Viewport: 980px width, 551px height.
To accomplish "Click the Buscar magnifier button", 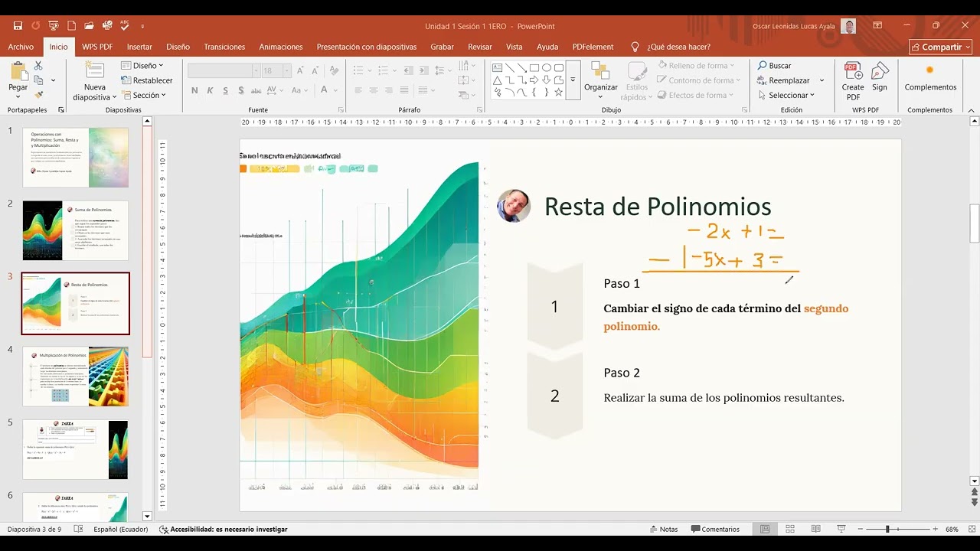I will coord(774,66).
